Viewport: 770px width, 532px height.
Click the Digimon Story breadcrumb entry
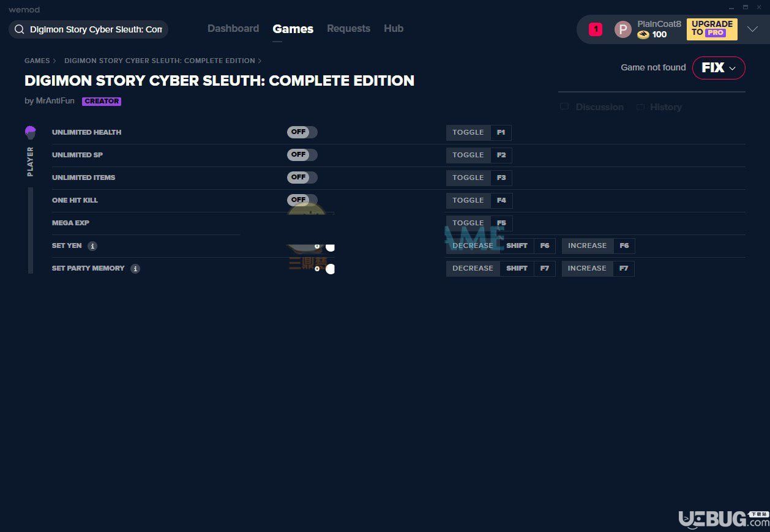pos(160,61)
